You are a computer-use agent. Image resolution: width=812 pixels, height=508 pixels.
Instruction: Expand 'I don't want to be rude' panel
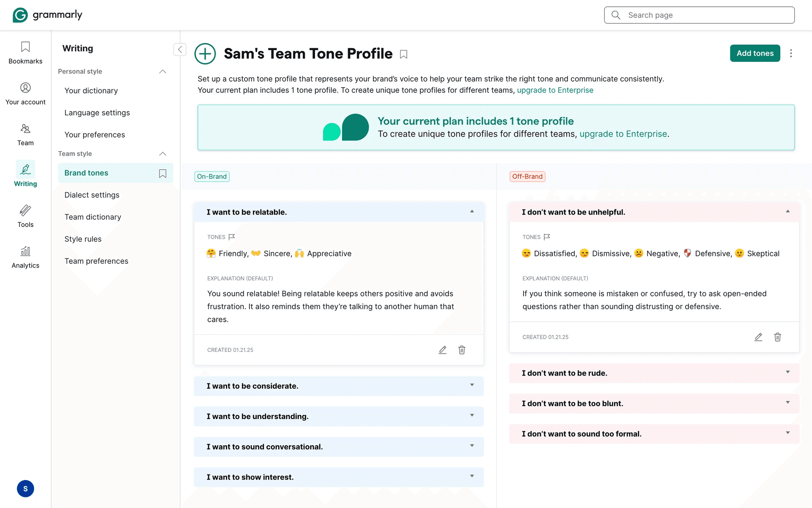point(787,373)
